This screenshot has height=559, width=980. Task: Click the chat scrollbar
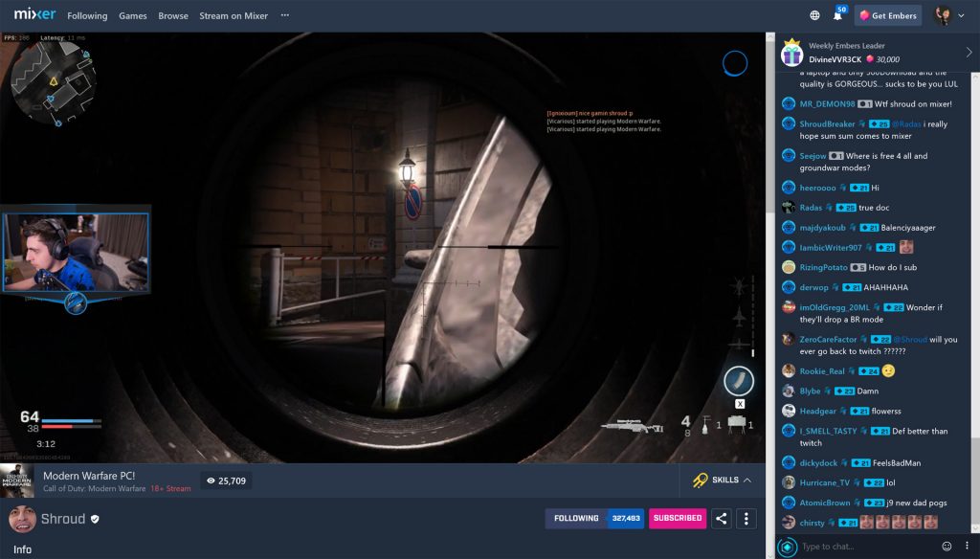coord(975,301)
